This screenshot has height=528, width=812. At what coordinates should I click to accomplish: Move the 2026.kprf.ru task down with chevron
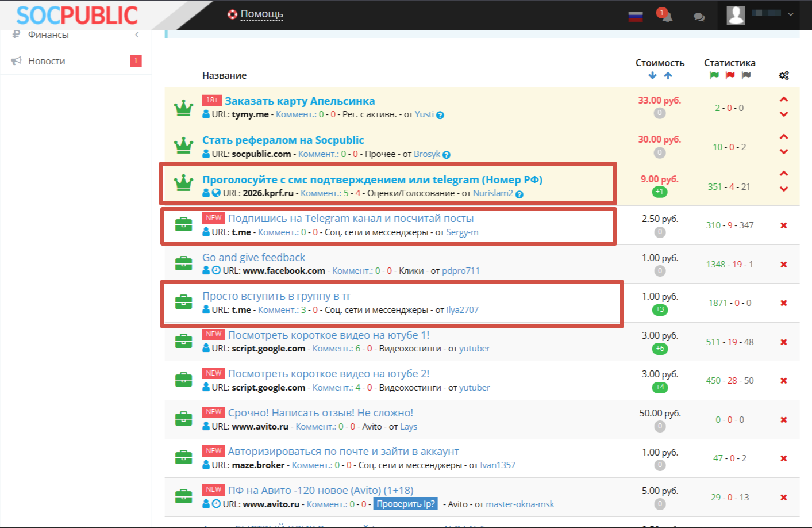click(x=784, y=189)
